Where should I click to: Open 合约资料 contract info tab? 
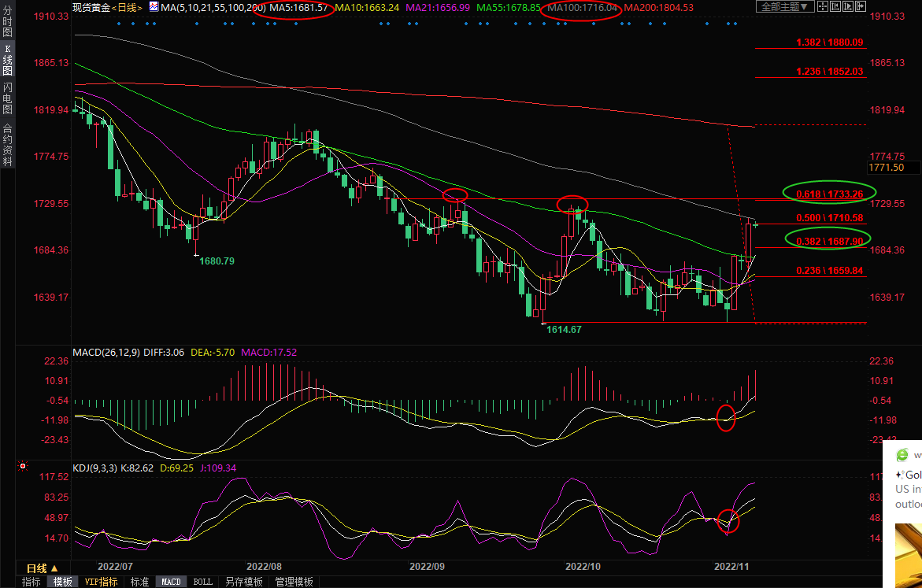point(7,144)
